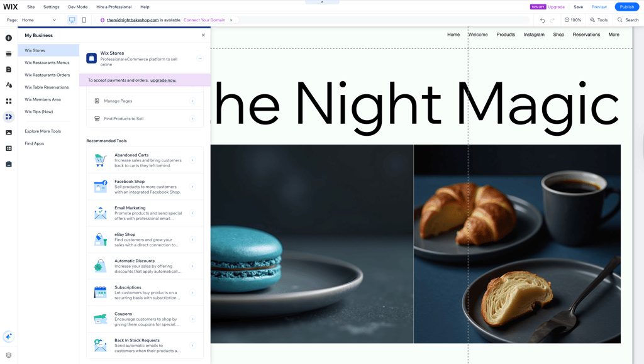Click the Upgrade link
Viewport: 644px width, 364px height.
tap(556, 7)
